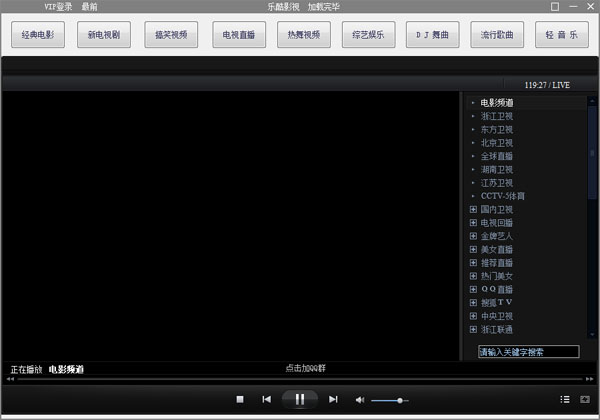Click the VIP登录 menu item
Viewport: 600px width, 420px height.
click(x=58, y=7)
